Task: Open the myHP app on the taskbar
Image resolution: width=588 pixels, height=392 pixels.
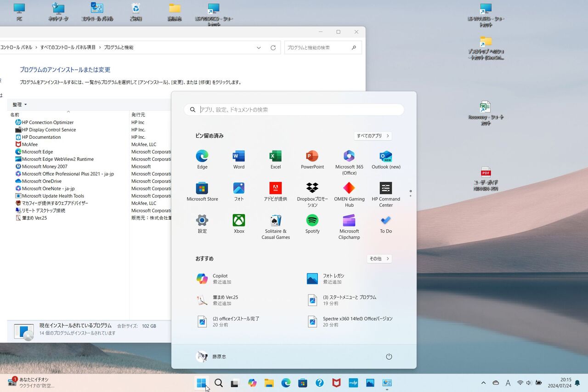Action: [353, 383]
